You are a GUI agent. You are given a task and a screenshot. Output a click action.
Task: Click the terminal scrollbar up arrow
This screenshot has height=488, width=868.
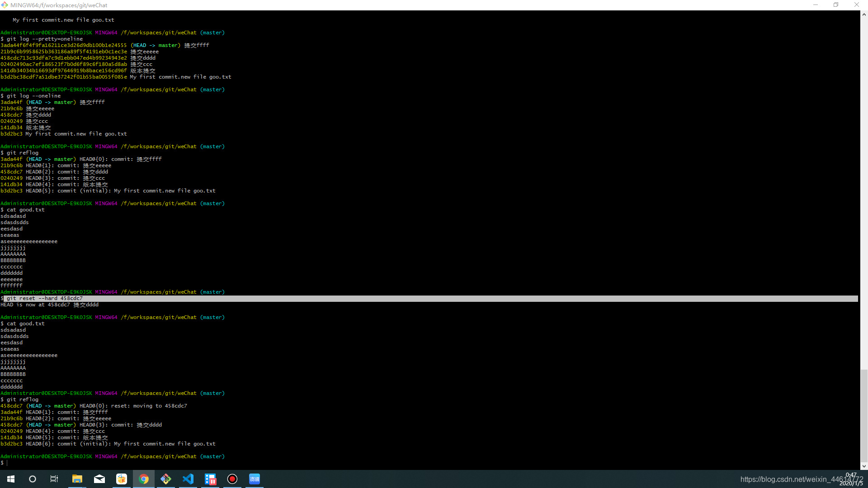click(x=864, y=14)
